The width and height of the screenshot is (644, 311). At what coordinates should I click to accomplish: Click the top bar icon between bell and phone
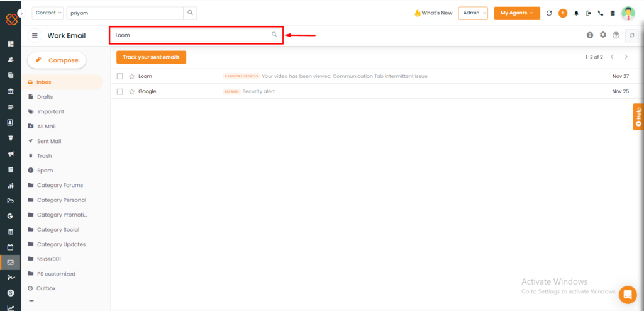(x=589, y=13)
